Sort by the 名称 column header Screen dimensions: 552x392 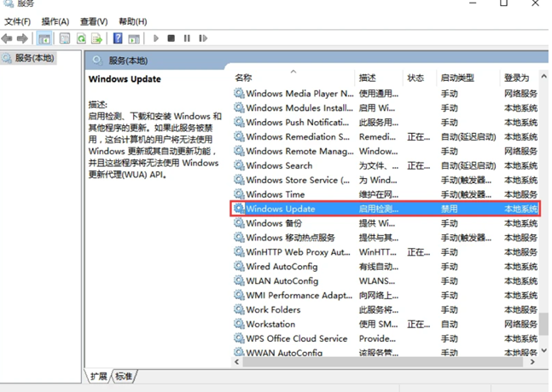[x=293, y=78]
